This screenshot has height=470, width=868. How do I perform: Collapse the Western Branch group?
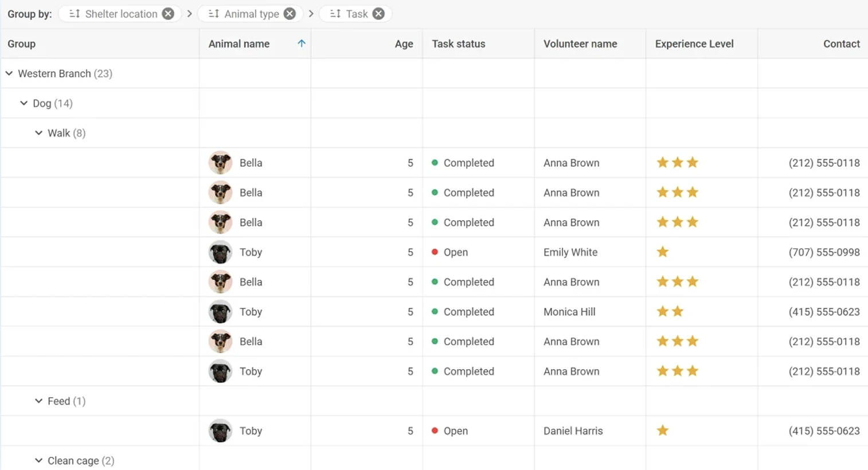9,73
